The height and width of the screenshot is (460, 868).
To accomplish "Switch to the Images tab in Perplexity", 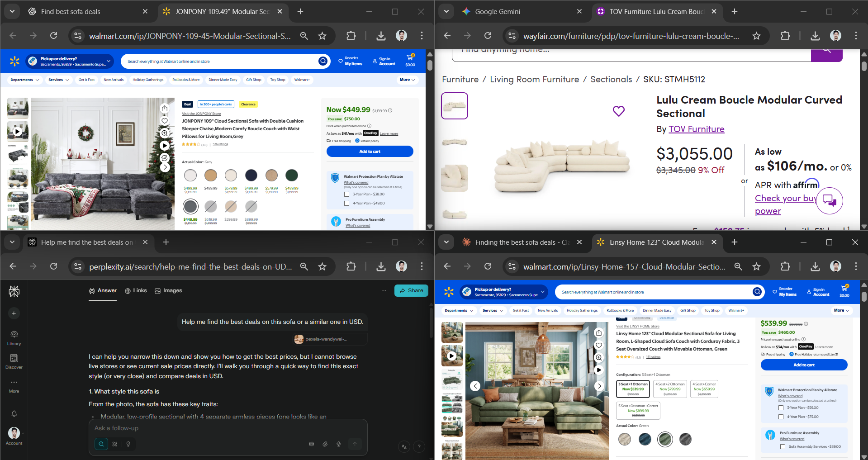I will pyautogui.click(x=168, y=290).
